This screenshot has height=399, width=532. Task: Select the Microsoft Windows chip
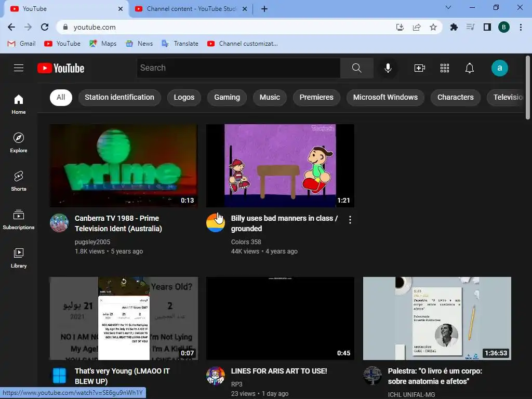point(385,97)
